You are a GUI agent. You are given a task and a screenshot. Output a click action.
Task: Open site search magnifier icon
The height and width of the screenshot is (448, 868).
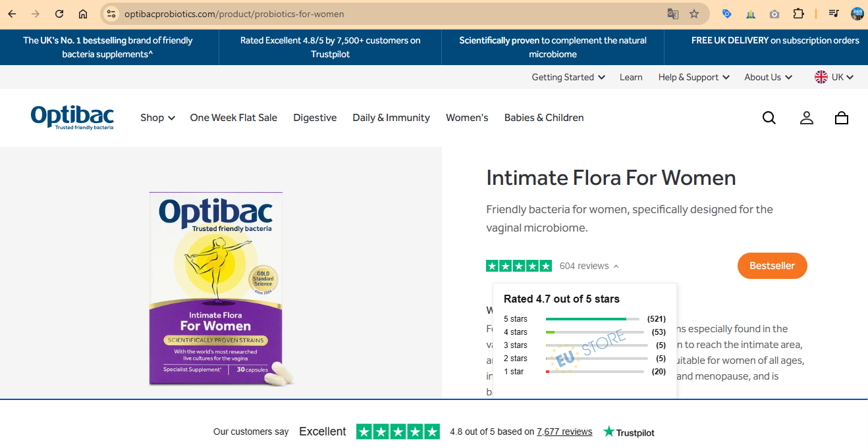point(769,118)
